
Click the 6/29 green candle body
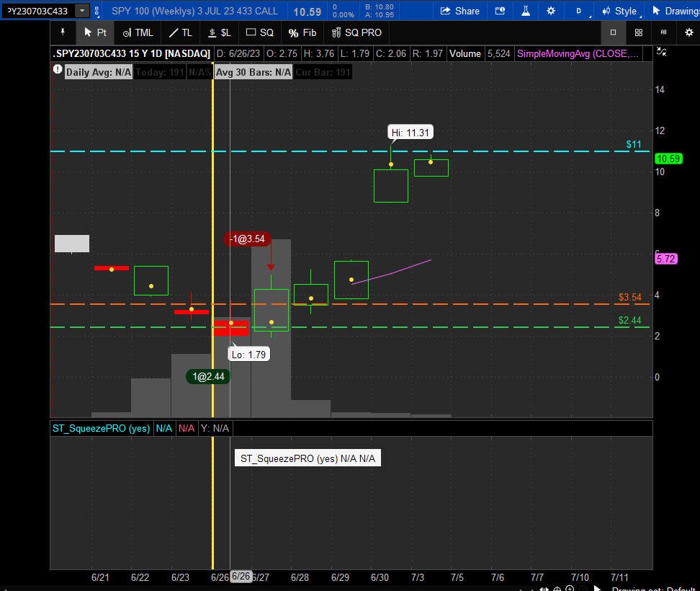point(351,280)
